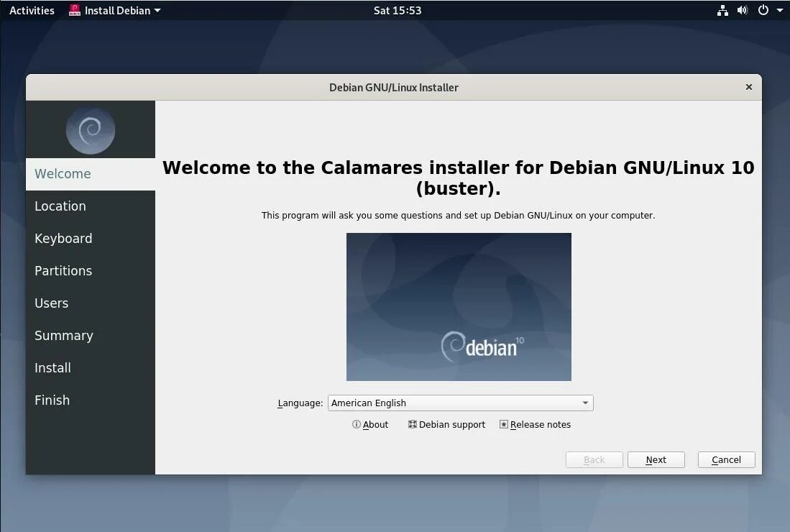Screen dimensions: 790x532
Task: Select the Location step in sidebar
Action: coord(91,206)
